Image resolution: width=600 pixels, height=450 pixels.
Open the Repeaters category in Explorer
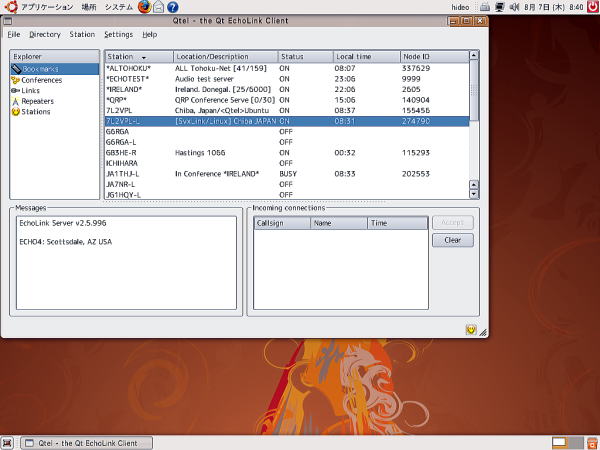[38, 101]
